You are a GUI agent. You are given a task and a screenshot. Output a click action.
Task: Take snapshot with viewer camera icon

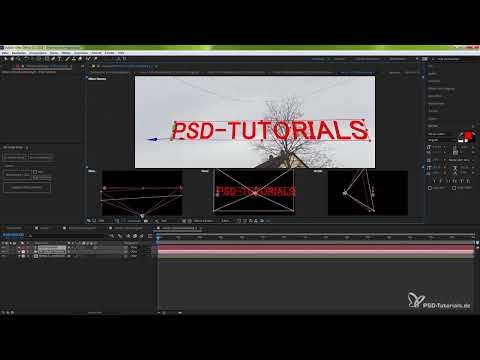click(x=146, y=221)
